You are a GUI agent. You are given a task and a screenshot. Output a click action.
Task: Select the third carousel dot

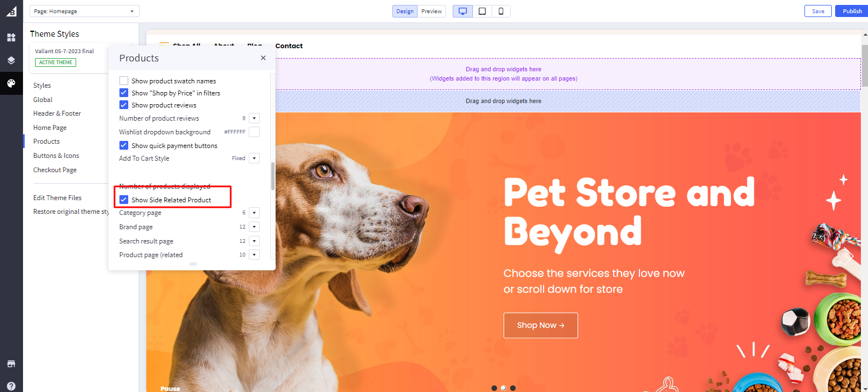[513, 388]
